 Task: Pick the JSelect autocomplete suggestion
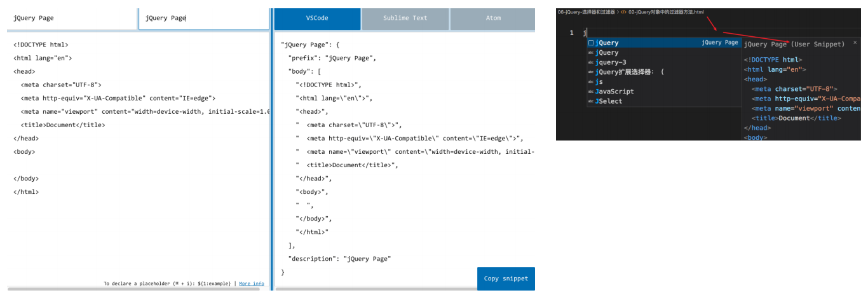point(663,101)
